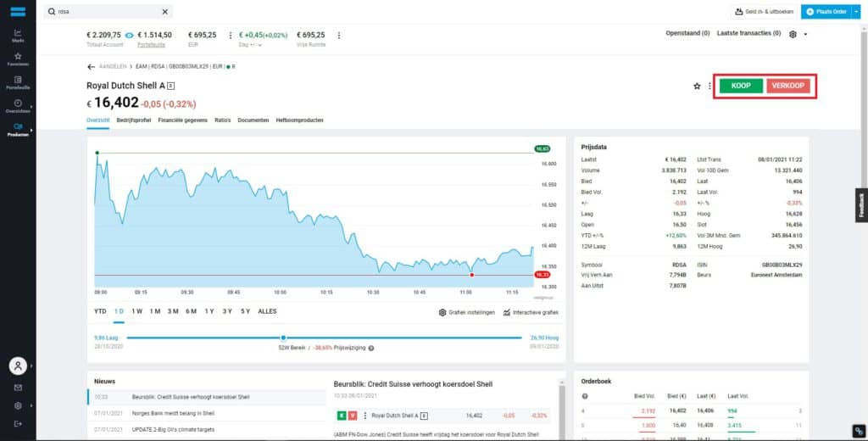Expand the arrow next to order settings gear
This screenshot has width=868, height=441.
805,35
